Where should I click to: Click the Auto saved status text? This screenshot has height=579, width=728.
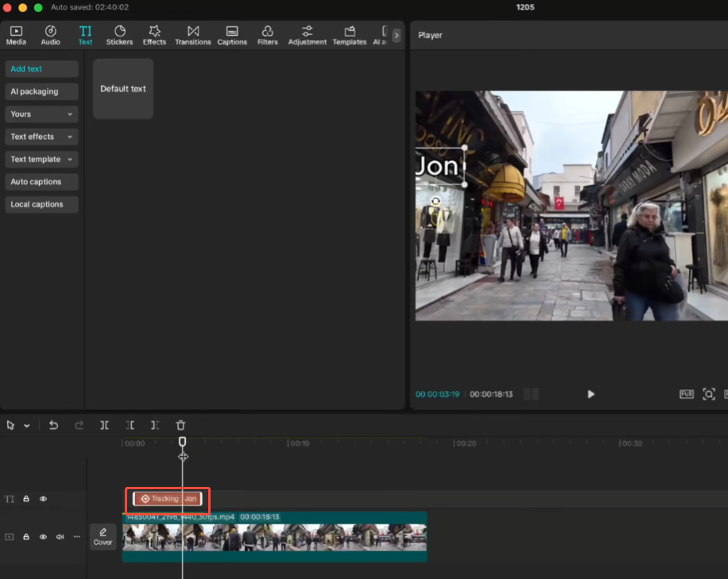[90, 7]
